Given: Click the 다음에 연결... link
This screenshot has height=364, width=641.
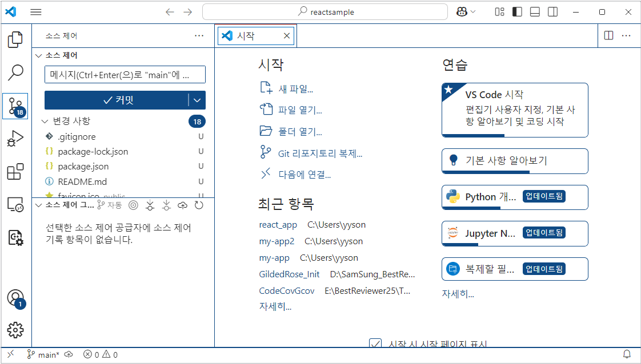Looking at the screenshot, I should (295, 175).
